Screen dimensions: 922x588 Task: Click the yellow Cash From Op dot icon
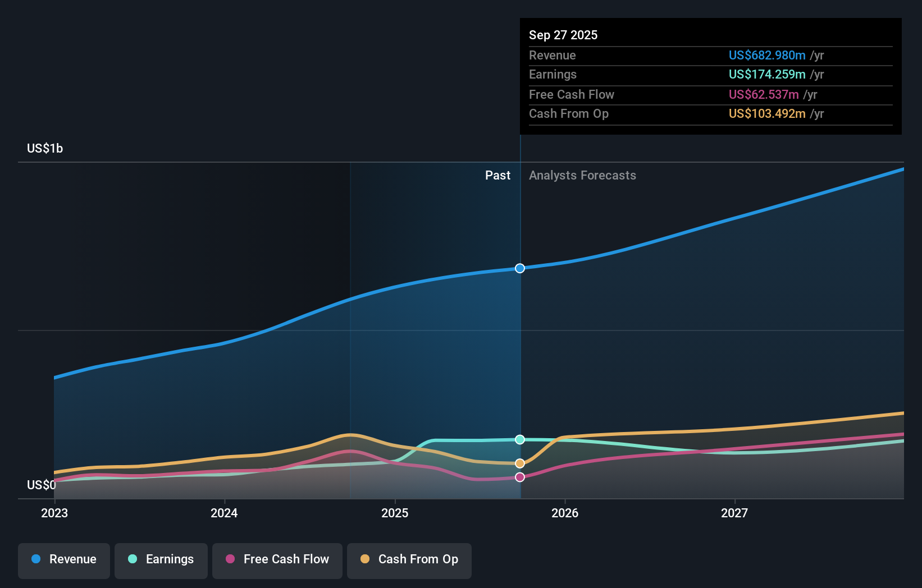pyautogui.click(x=365, y=559)
